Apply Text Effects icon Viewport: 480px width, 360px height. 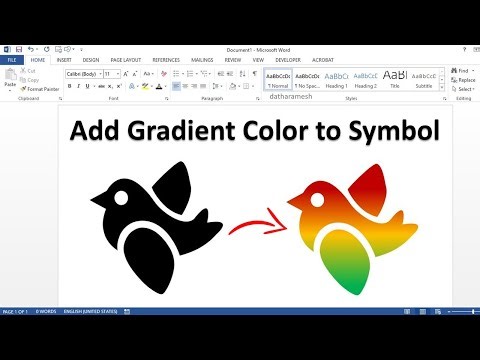pyautogui.click(x=132, y=86)
